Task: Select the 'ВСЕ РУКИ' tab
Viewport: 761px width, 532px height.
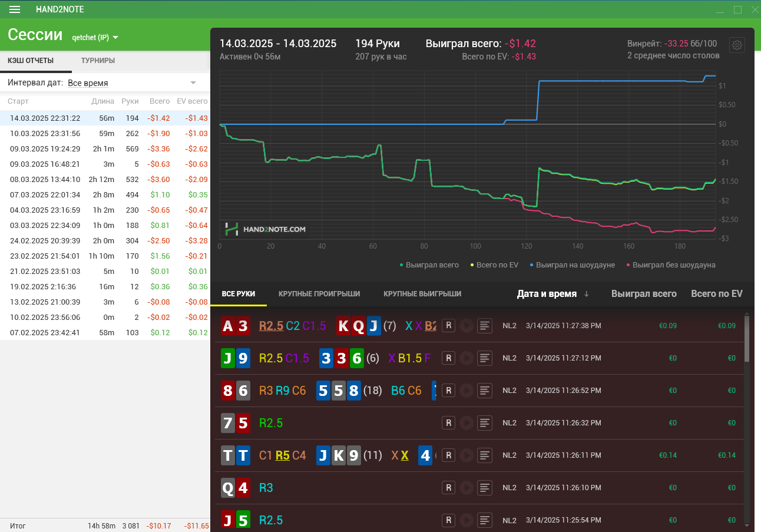Action: 239,293
